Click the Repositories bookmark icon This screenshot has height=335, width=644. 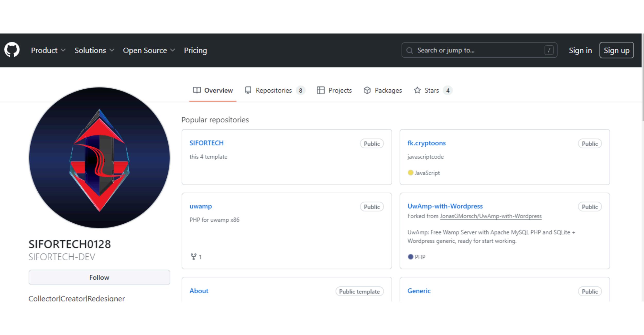pyautogui.click(x=248, y=90)
